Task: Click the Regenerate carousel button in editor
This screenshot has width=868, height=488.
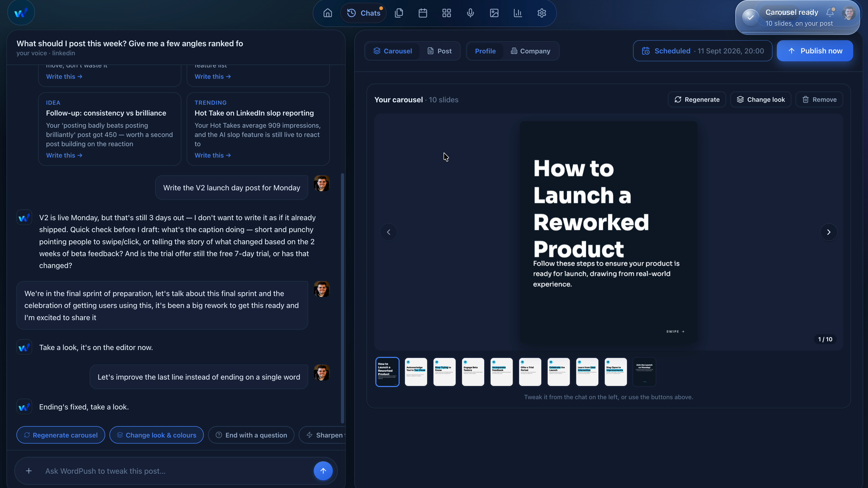Action: pyautogui.click(x=697, y=100)
